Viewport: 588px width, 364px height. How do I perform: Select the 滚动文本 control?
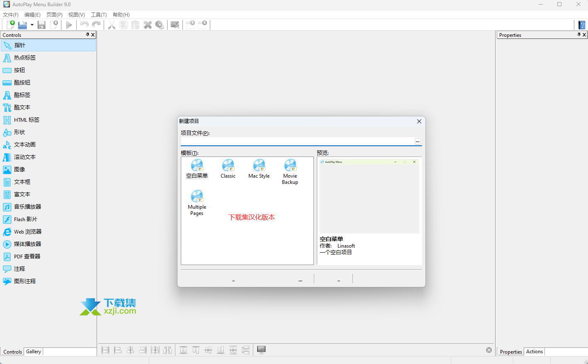pos(49,157)
